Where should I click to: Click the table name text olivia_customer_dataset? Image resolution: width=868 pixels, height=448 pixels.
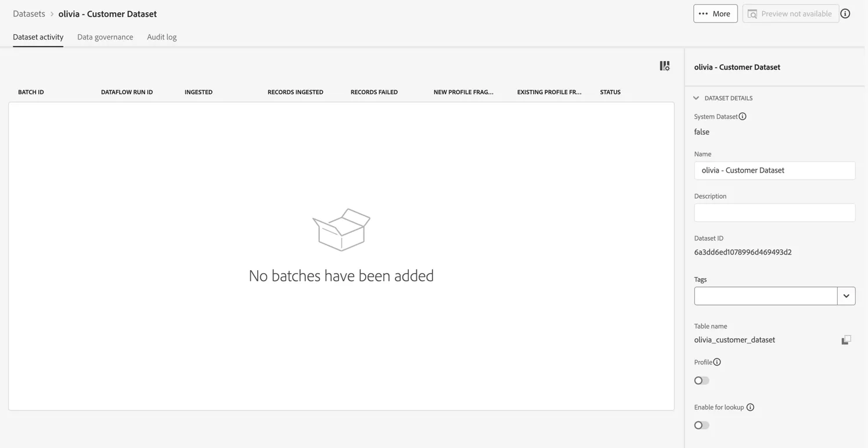tap(734, 340)
